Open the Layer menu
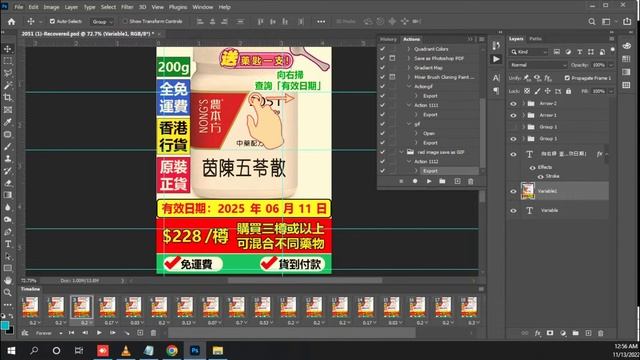The width and height of the screenshot is (640, 360). (x=71, y=7)
